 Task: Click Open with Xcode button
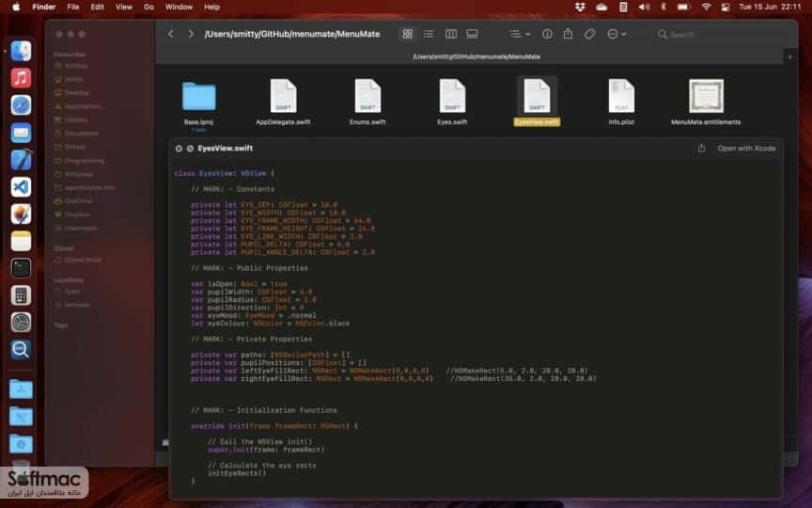pyautogui.click(x=746, y=149)
